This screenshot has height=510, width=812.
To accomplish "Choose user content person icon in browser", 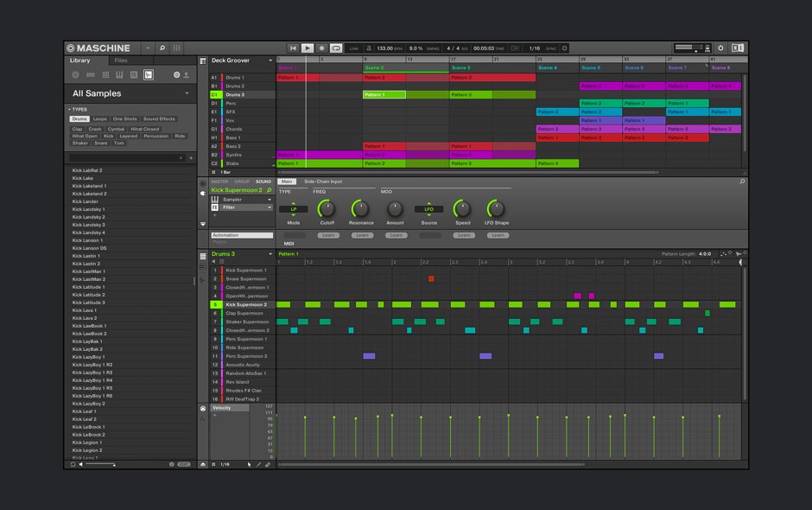I will (187, 74).
